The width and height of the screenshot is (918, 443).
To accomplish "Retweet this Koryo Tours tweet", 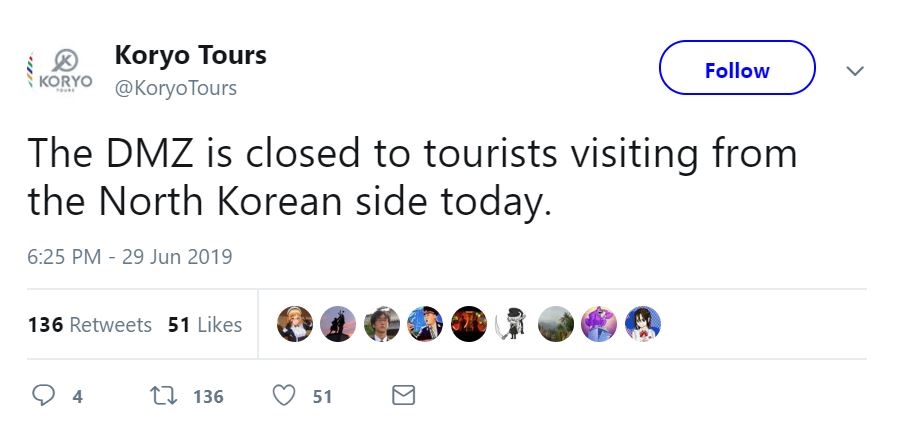I will (154, 397).
